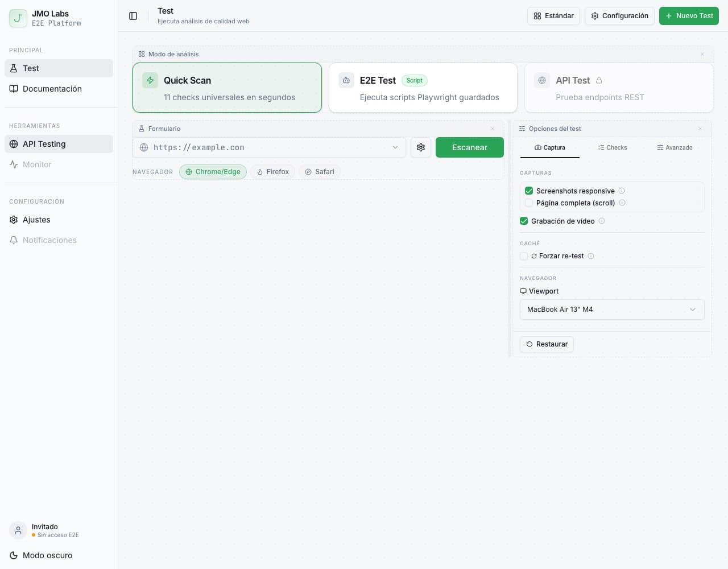Open API Testing in the sidebar
Viewport: 728px width, 569px height.
[x=59, y=144]
